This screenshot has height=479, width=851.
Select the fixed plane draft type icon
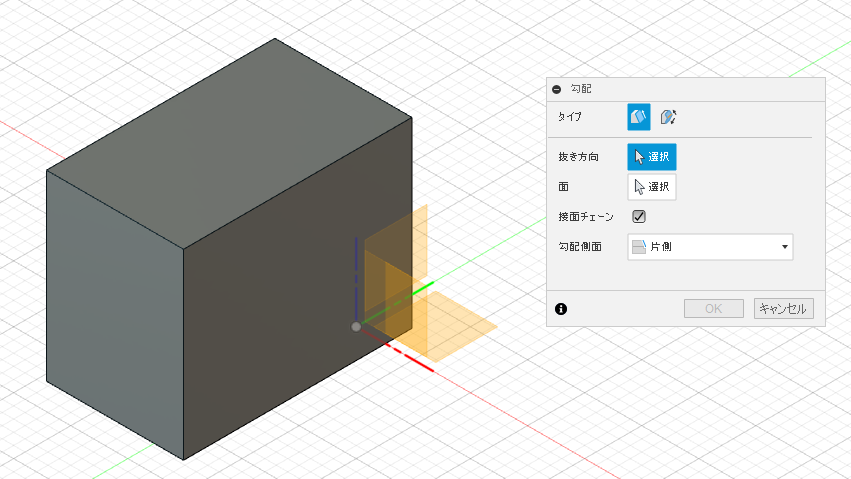(639, 117)
